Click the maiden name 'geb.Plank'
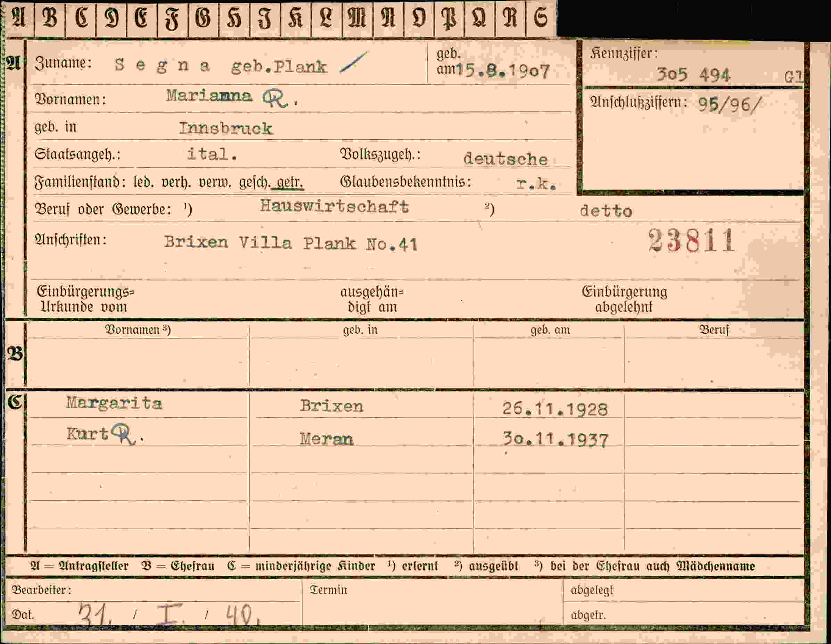 click(x=279, y=67)
